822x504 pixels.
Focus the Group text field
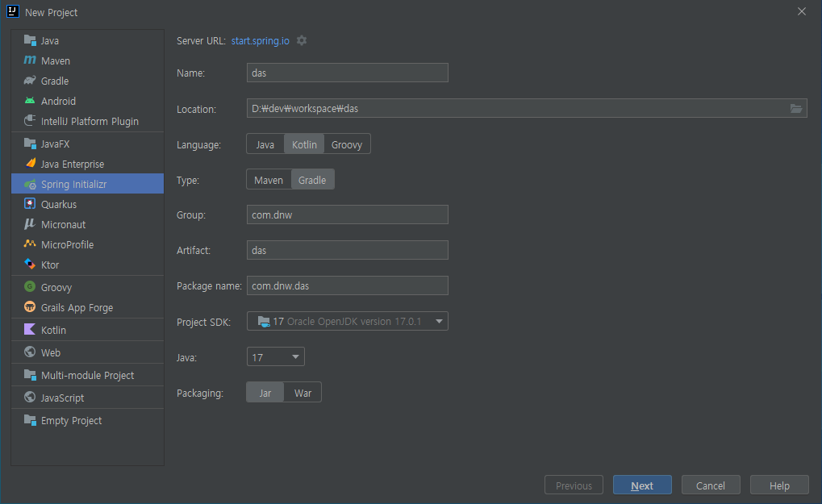347,215
